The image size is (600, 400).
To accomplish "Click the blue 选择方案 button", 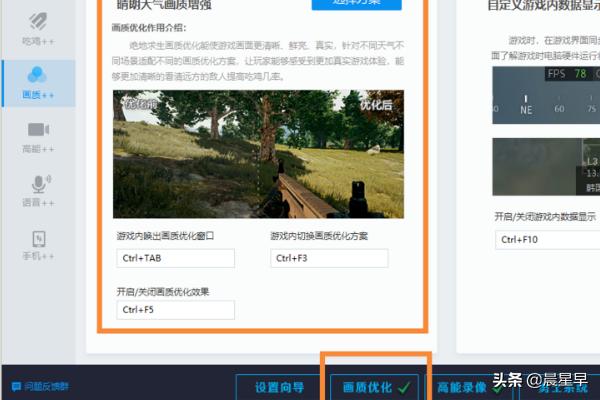I will tap(357, 4).
